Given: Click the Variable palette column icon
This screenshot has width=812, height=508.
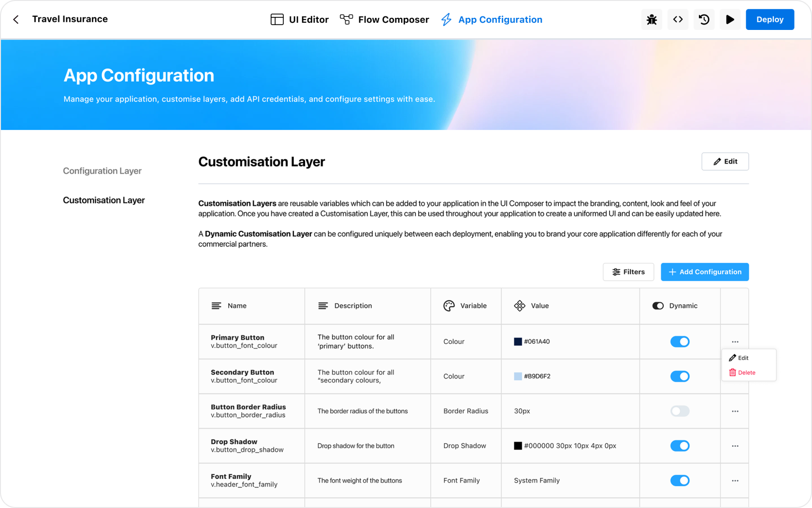Looking at the screenshot, I should coord(449,306).
